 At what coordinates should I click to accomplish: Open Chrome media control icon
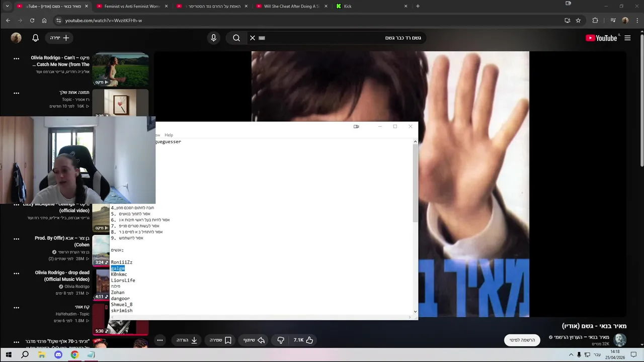[x=613, y=21]
